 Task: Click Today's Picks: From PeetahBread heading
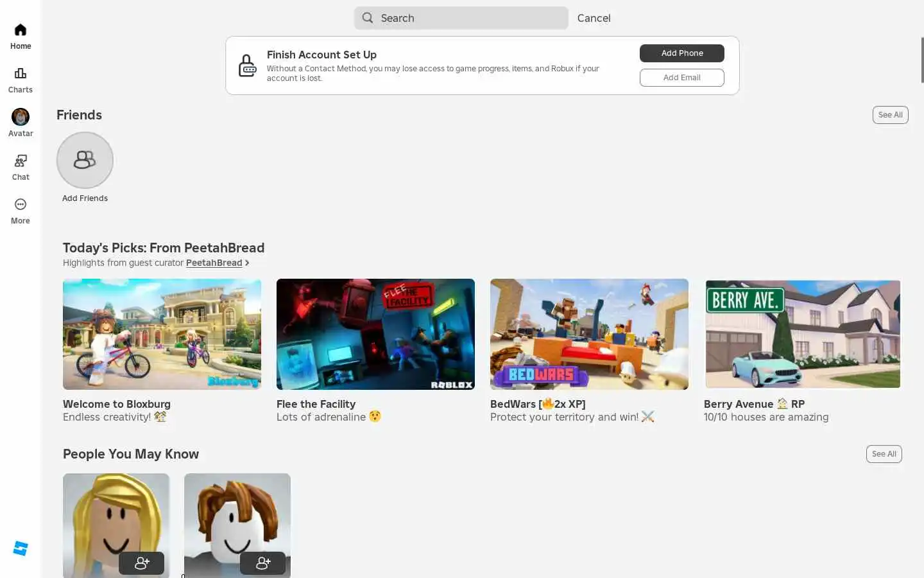(x=164, y=248)
